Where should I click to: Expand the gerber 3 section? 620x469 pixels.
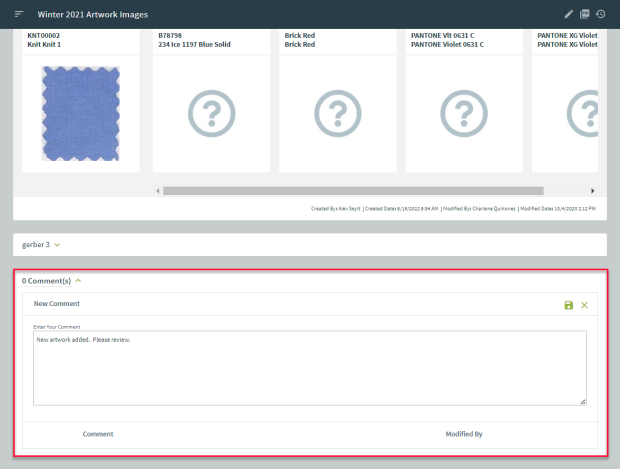41,244
